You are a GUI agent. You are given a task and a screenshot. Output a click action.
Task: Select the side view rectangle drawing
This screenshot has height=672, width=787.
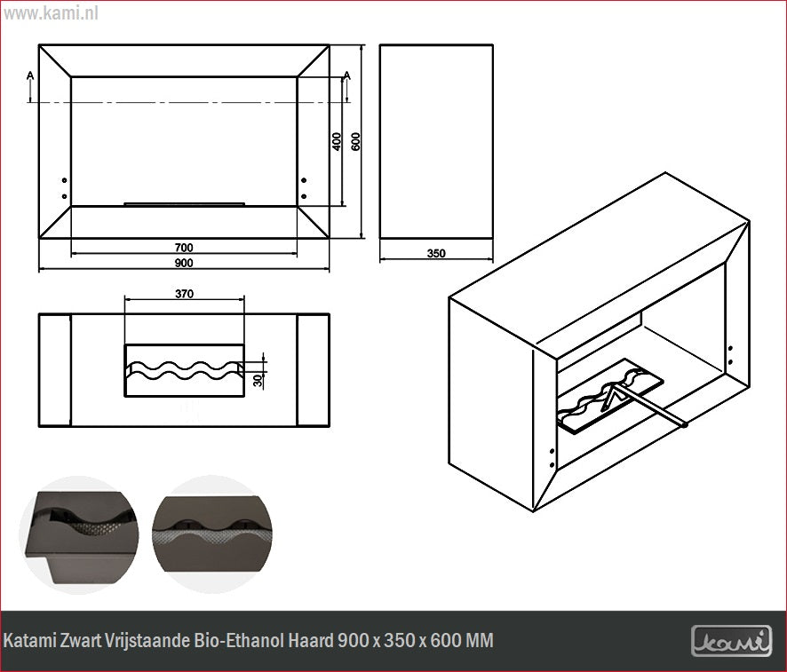point(435,140)
